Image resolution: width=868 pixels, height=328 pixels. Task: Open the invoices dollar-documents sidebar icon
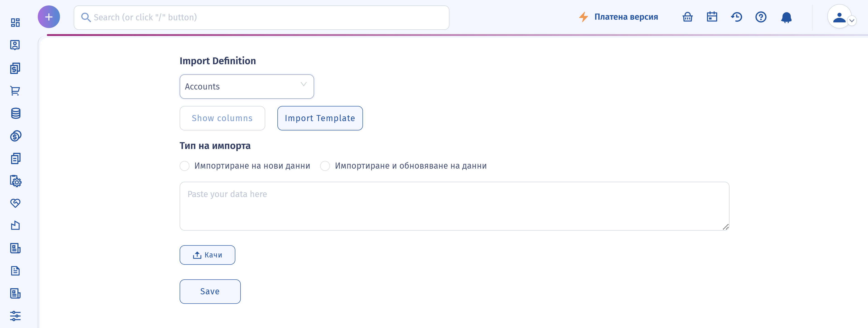tap(15, 68)
